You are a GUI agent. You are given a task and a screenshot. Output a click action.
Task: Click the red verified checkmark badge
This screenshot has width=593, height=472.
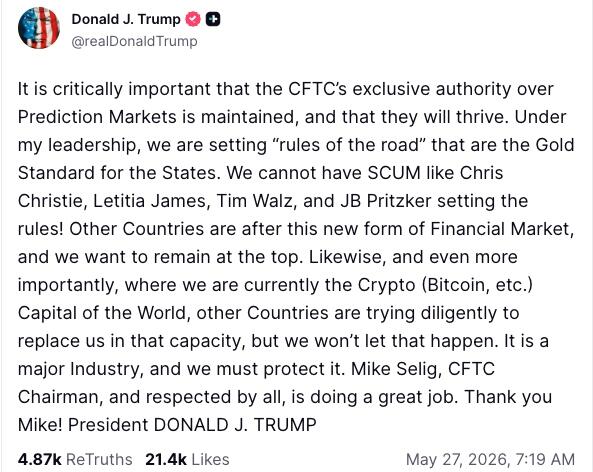[x=193, y=19]
